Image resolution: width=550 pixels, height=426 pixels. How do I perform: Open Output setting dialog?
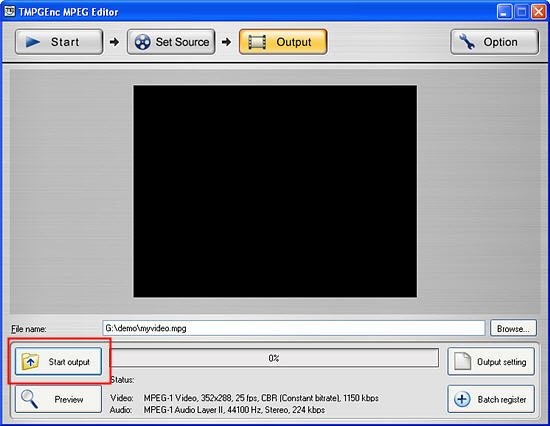pos(491,361)
